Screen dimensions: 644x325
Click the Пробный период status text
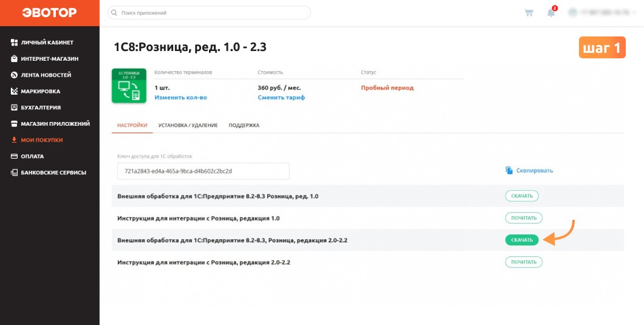(x=387, y=88)
